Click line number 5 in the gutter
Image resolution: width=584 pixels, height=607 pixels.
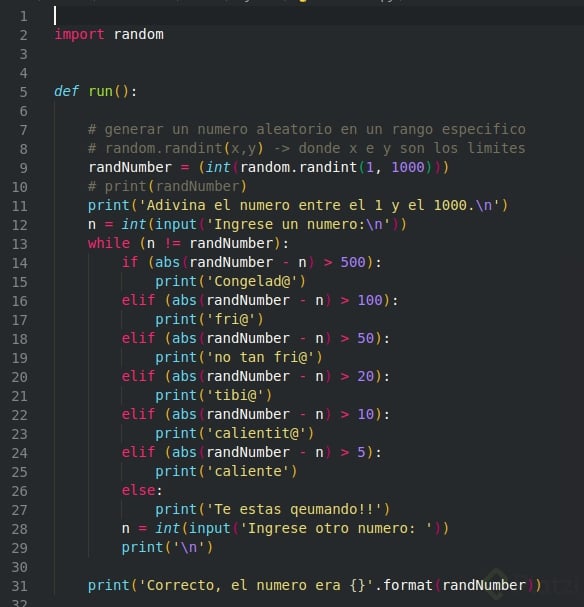point(24,92)
